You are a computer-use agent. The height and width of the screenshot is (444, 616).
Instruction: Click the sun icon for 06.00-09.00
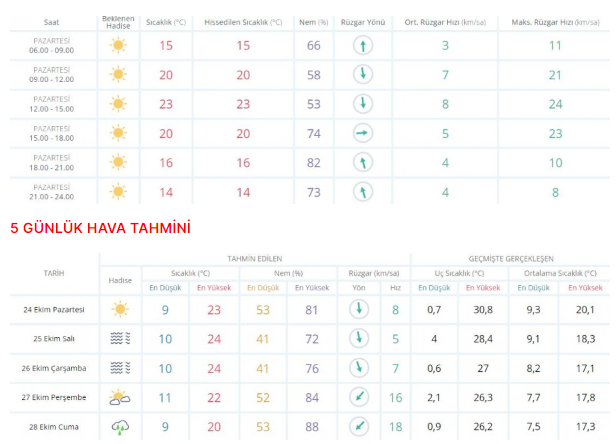[119, 45]
